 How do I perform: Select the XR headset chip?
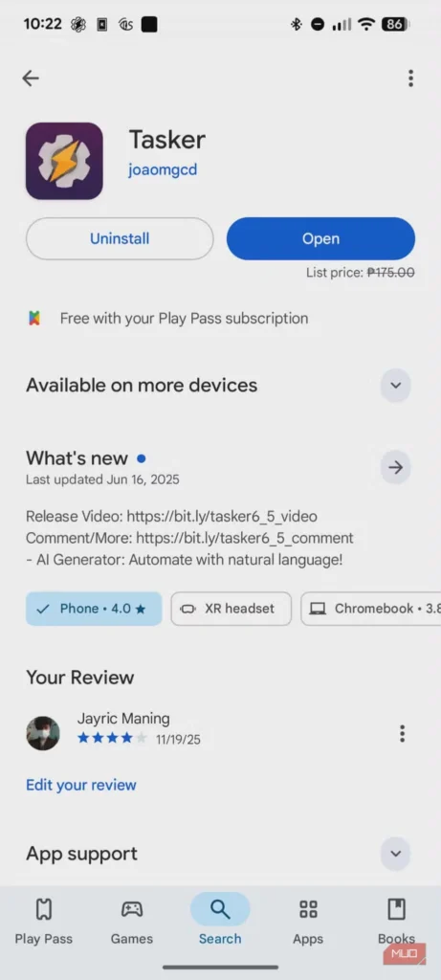click(x=232, y=609)
